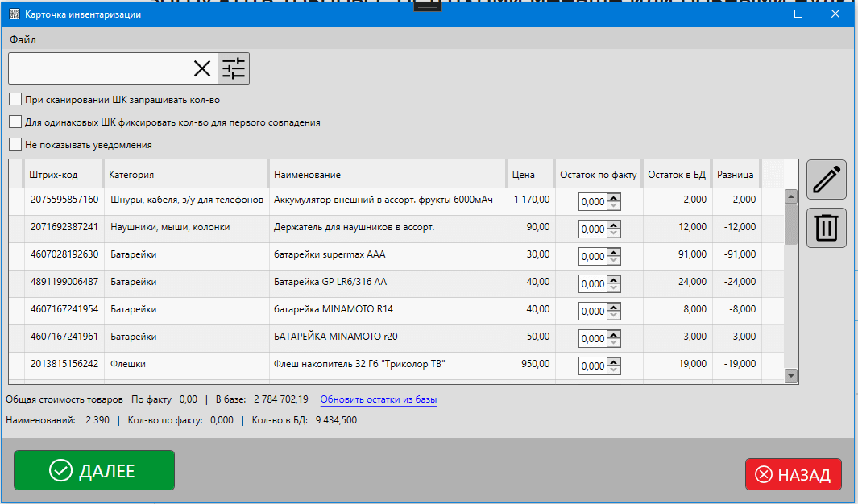The height and width of the screenshot is (504, 858).
Task: Click the pencil edit icon
Action: 826,179
